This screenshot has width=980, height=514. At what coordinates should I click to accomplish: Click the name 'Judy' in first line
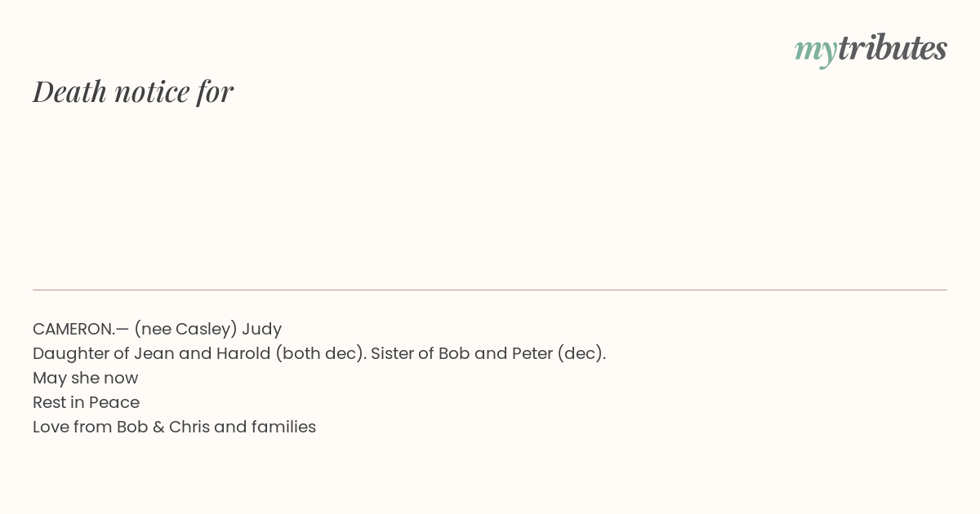[x=261, y=330]
